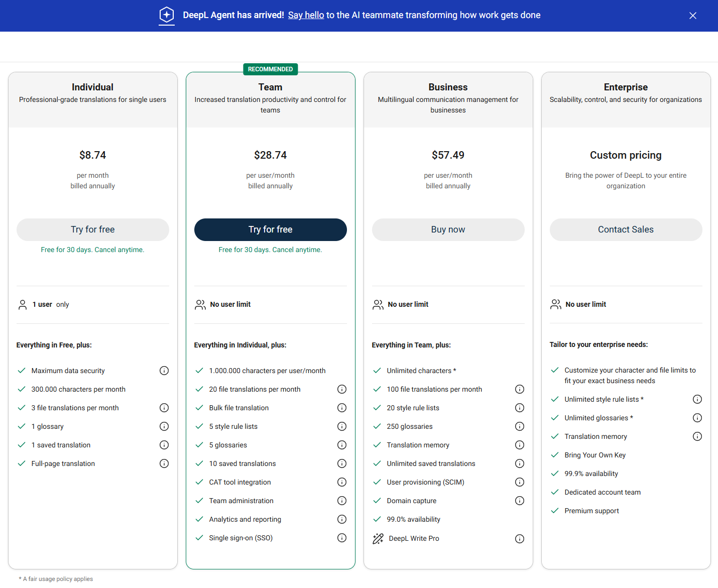Viewport: 718px width, 588px height.
Task: Show info for 3 file translations per month
Action: 164,408
